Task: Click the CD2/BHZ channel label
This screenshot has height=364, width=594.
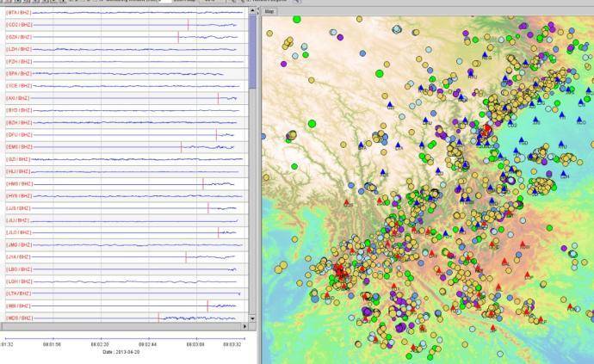Action: pos(18,25)
